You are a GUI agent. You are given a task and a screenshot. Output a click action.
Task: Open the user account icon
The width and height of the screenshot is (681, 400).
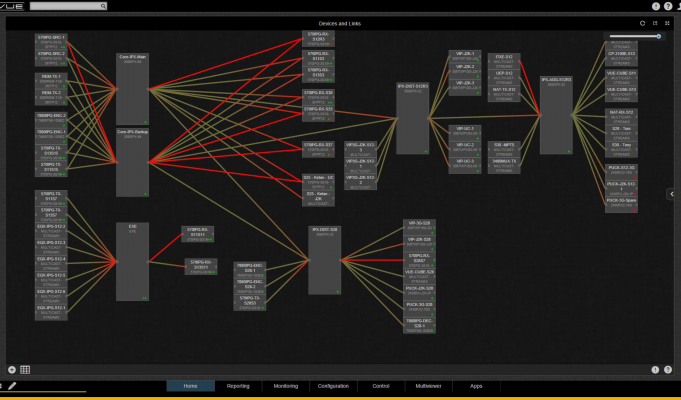[679, 6]
